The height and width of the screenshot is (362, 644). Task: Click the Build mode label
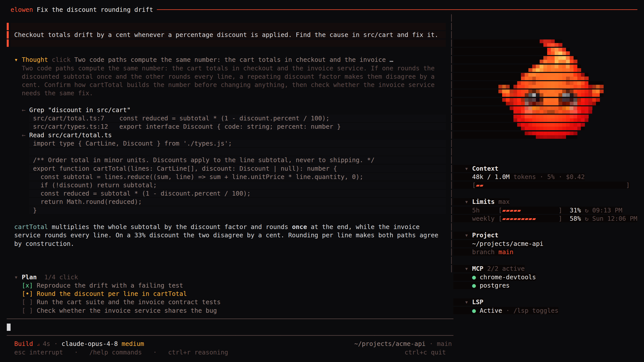point(23,344)
